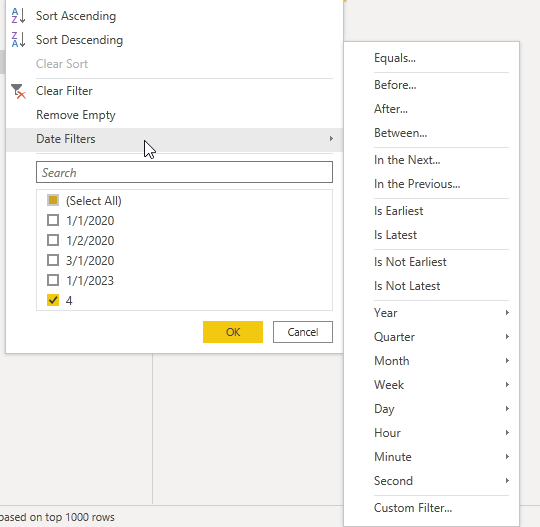Select the Clear Sort entry
The height and width of the screenshot is (527, 540).
click(x=62, y=64)
